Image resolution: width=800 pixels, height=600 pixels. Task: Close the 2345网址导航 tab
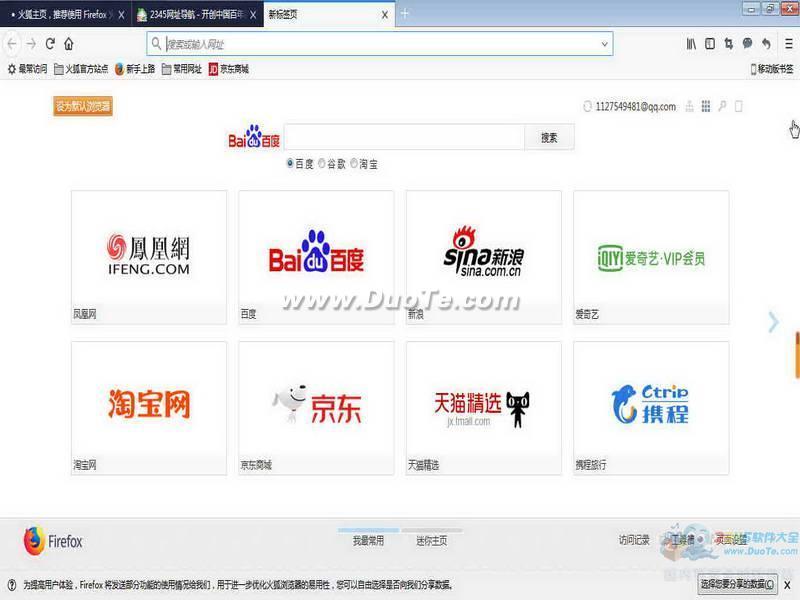point(253,15)
